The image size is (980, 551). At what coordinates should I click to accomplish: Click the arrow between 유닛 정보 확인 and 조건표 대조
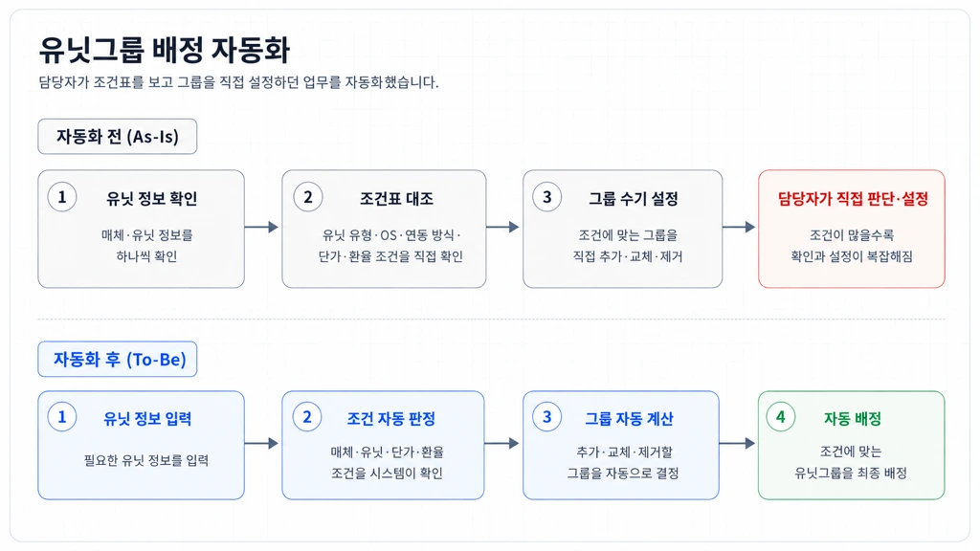coord(261,227)
